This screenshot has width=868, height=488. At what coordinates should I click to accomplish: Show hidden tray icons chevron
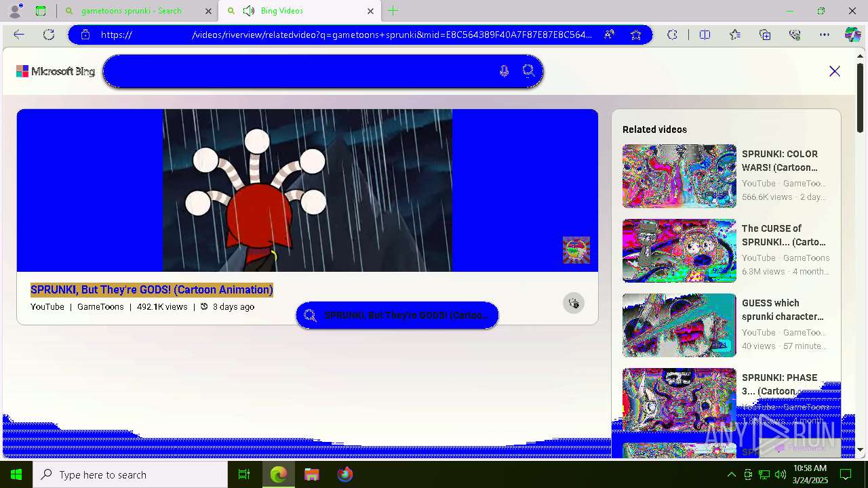pyautogui.click(x=731, y=474)
